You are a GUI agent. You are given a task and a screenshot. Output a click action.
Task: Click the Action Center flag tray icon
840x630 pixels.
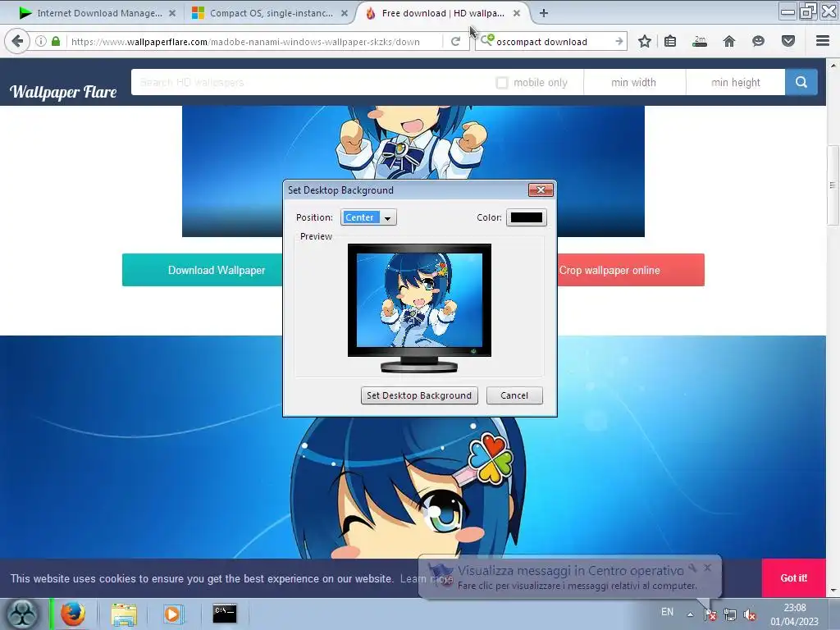coord(710,614)
